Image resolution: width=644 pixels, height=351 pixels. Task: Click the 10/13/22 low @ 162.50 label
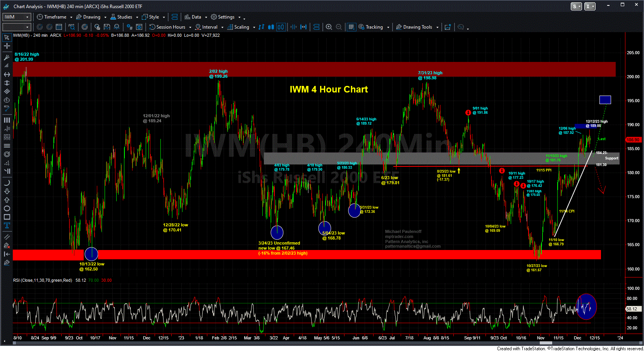[x=92, y=267]
